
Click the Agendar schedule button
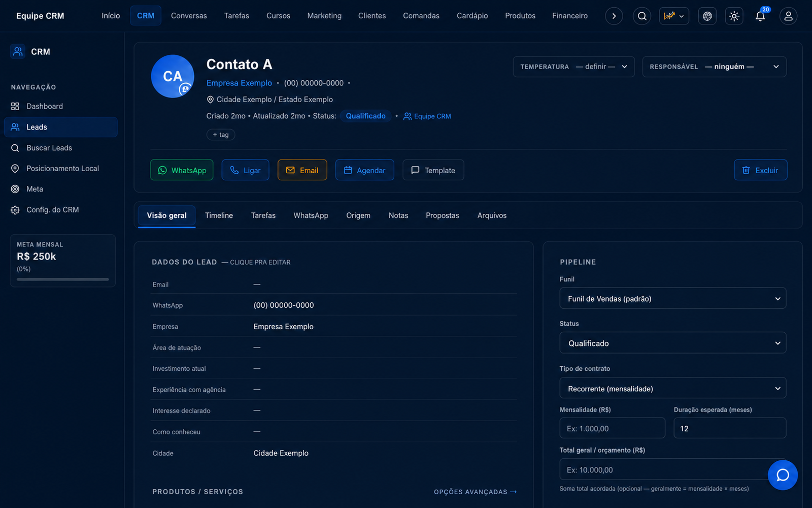pos(365,170)
